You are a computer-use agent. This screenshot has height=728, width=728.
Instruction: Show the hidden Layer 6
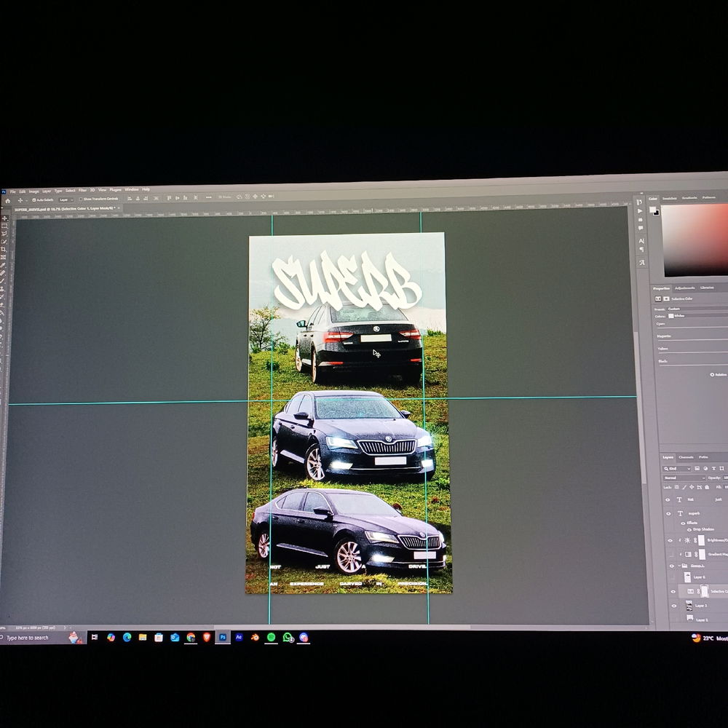[x=672, y=577]
